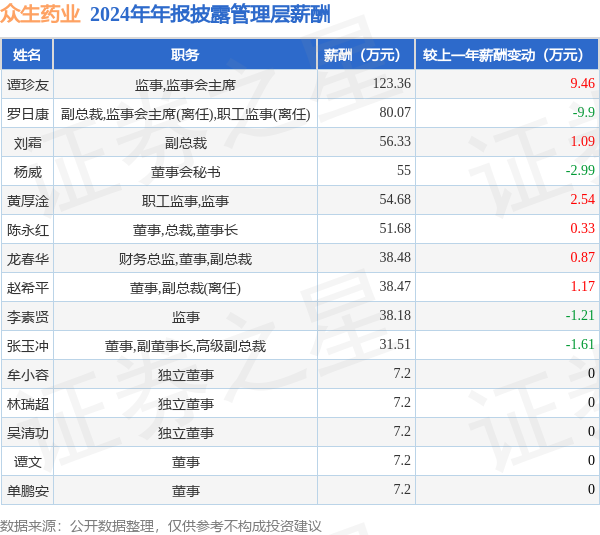Click the position 监事,监事会主席
Image resolution: width=600 pixels, height=535 pixels.
[185, 85]
